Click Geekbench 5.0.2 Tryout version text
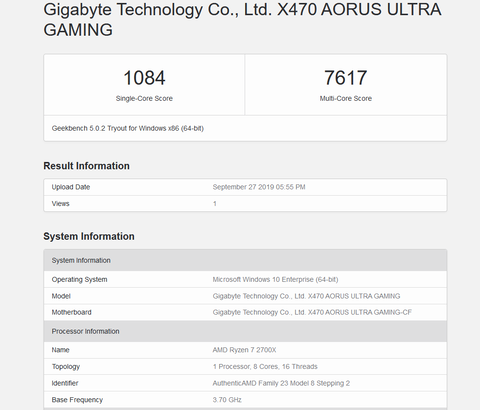Viewport: 480px width, 410px height. pyautogui.click(x=128, y=128)
